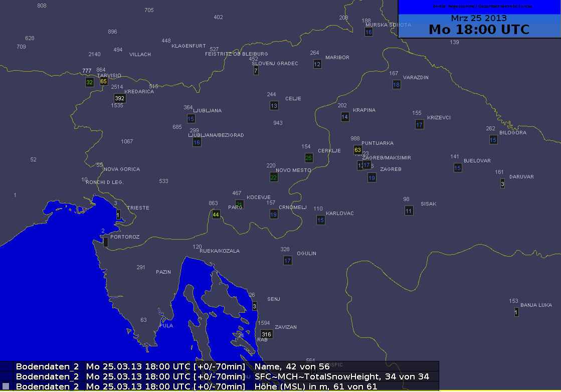
Task: Click the KRAPINA station label
Action: (x=364, y=110)
